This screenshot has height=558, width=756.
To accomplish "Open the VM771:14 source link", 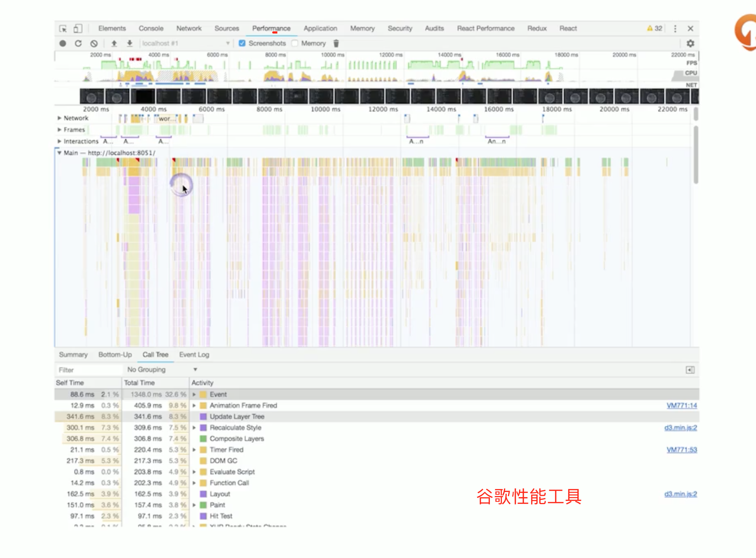I will (x=681, y=405).
